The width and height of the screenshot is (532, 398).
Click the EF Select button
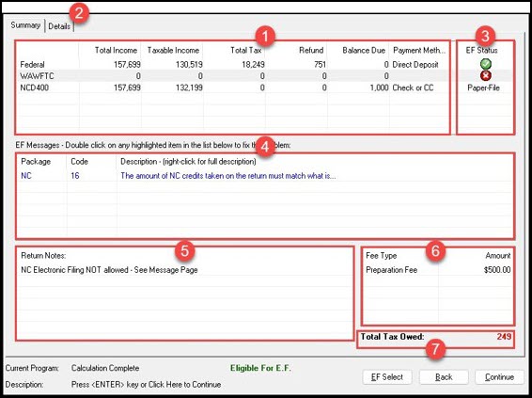(387, 377)
